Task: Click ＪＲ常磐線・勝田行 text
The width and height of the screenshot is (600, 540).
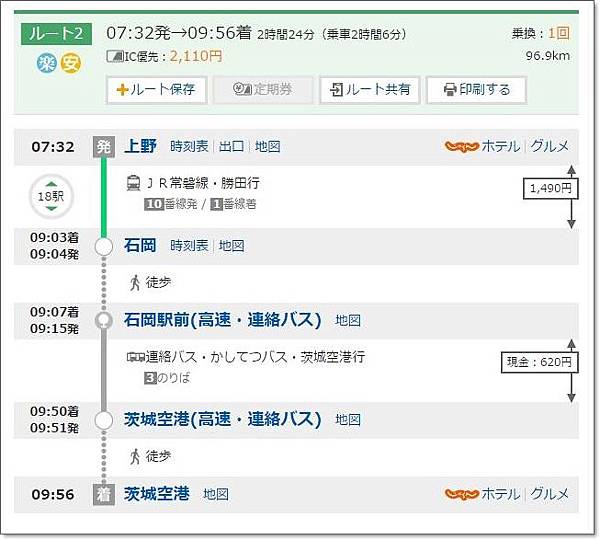Action: pyautogui.click(x=203, y=183)
